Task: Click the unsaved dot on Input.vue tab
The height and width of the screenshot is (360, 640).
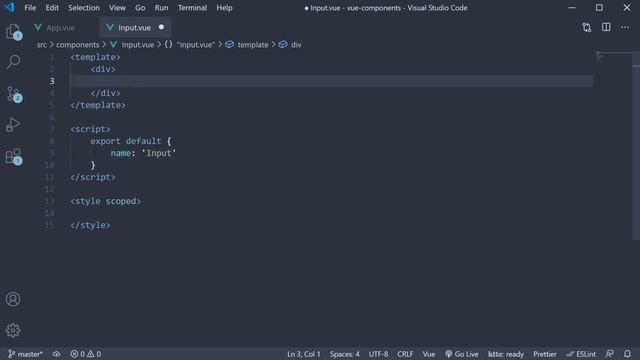Action: (x=161, y=27)
